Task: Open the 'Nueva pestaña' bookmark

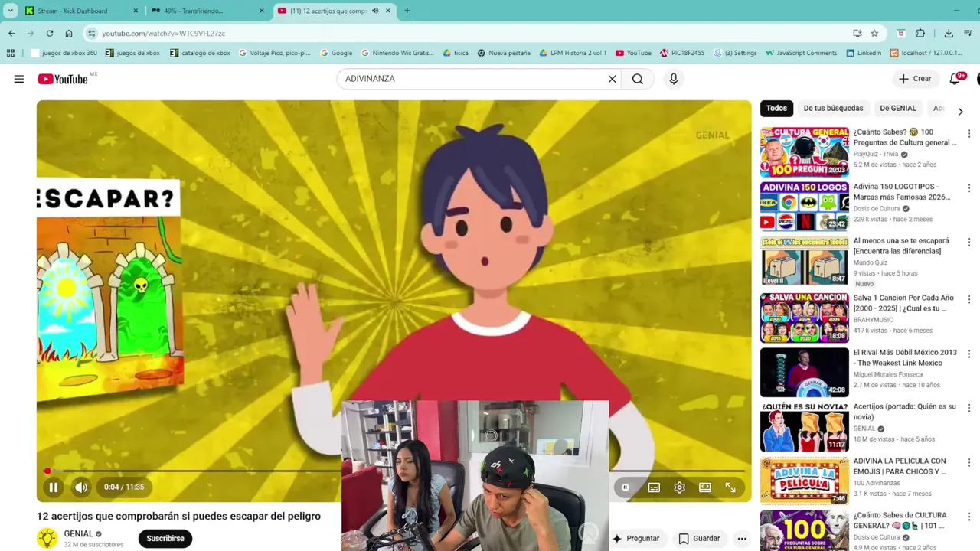Action: coord(504,53)
